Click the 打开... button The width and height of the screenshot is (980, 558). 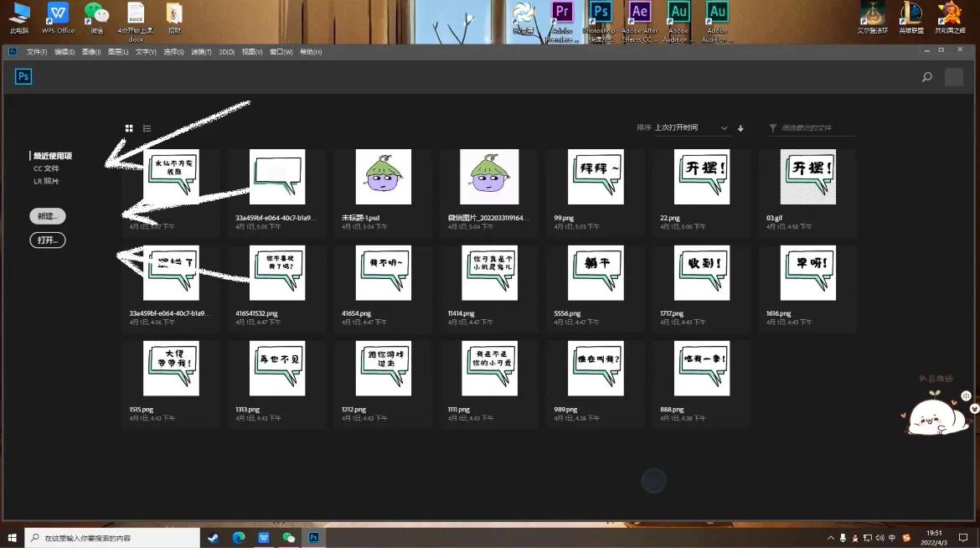tap(48, 240)
